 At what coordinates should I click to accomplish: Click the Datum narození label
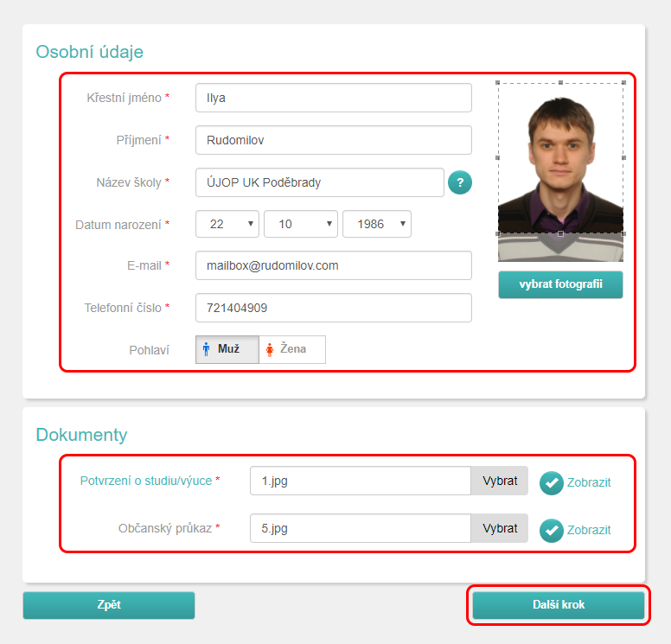[118, 225]
